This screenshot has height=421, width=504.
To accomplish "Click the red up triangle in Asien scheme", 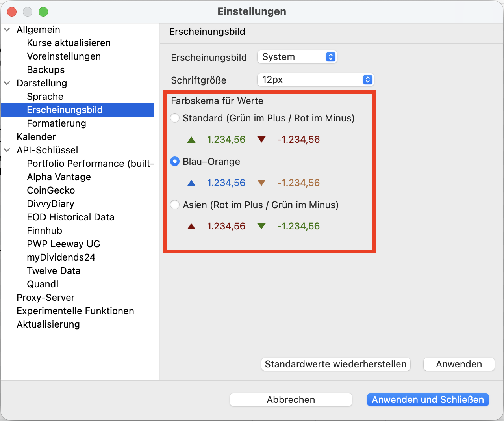I will tap(191, 226).
